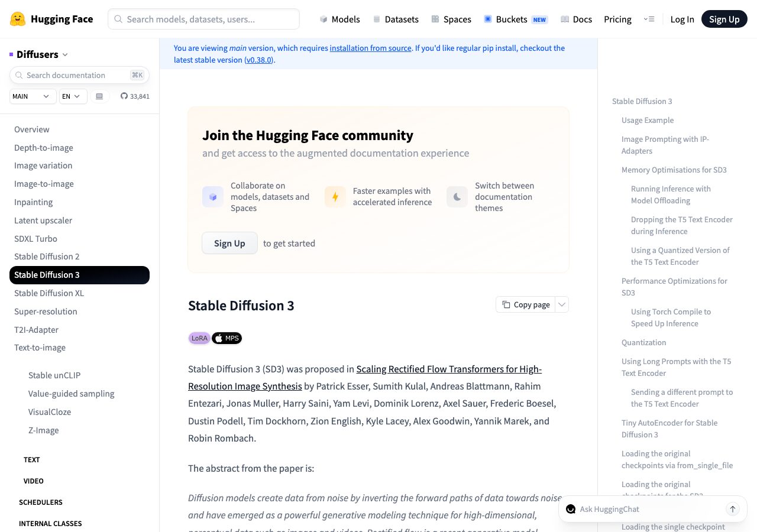
Task: Expand the TEXT sidebar section
Action: [32, 460]
